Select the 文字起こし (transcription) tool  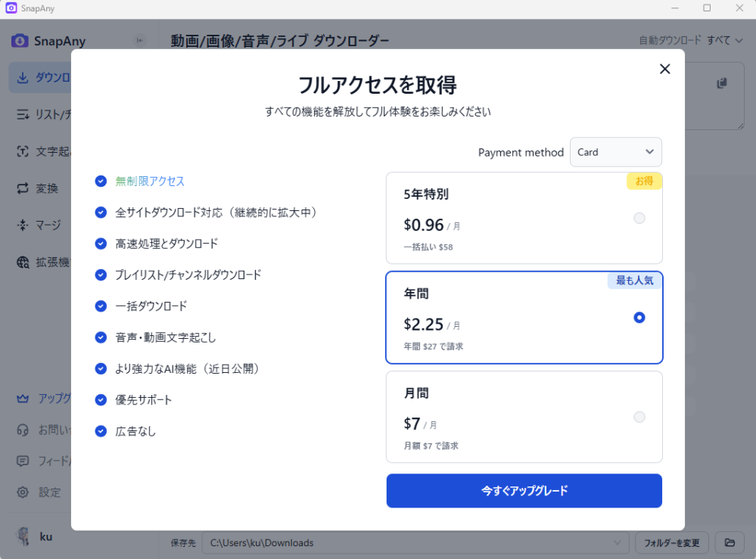coord(42,151)
